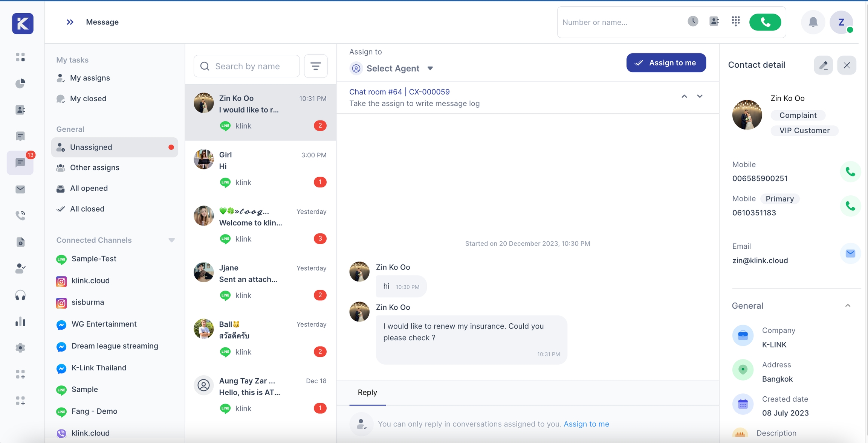Click the filter icon beside search

point(315,66)
